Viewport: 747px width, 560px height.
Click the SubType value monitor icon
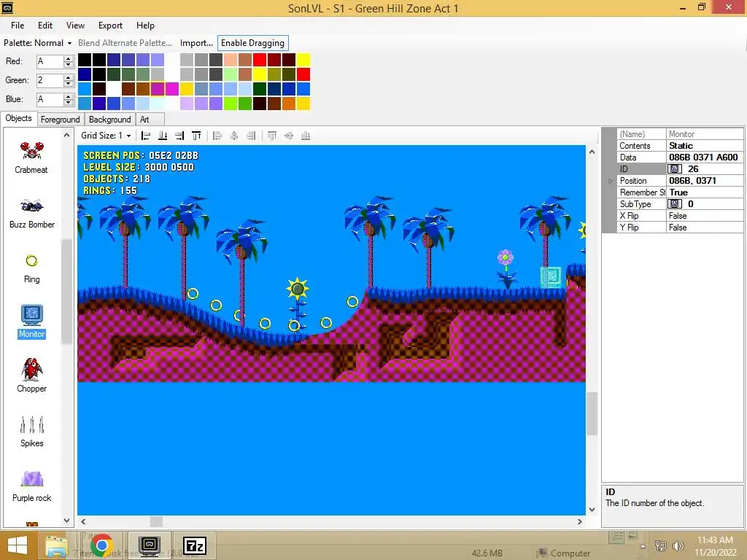[675, 204]
